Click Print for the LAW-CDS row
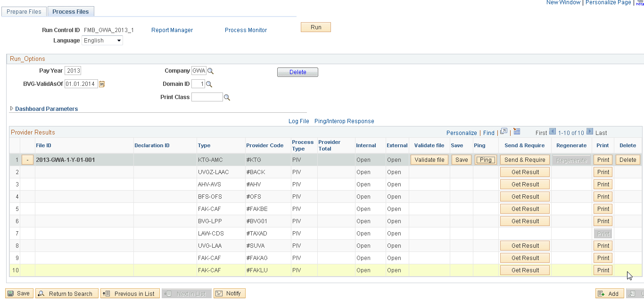The width and height of the screenshot is (644, 302). [x=603, y=234]
